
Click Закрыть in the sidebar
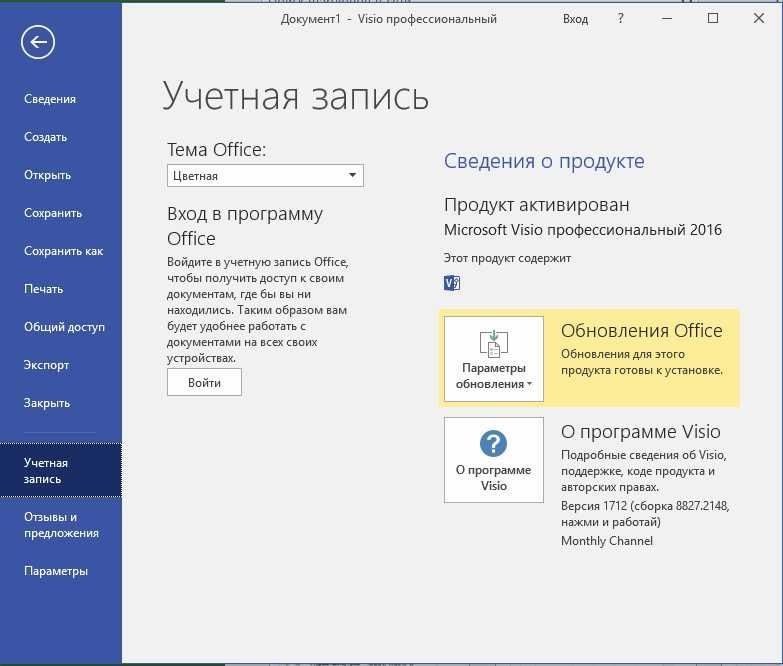(x=47, y=403)
